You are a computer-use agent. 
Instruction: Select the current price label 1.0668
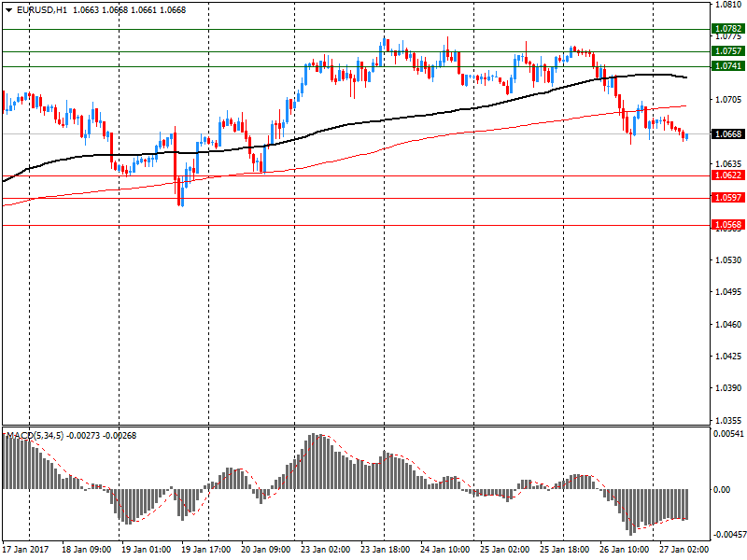728,133
